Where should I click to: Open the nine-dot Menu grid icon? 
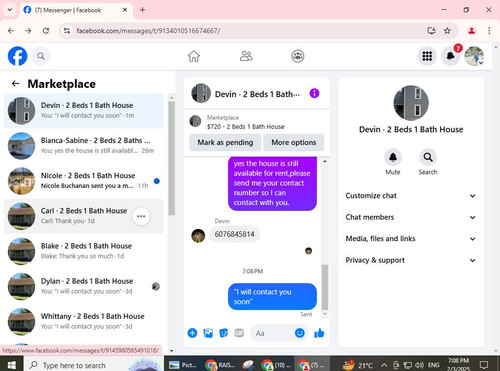427,56
